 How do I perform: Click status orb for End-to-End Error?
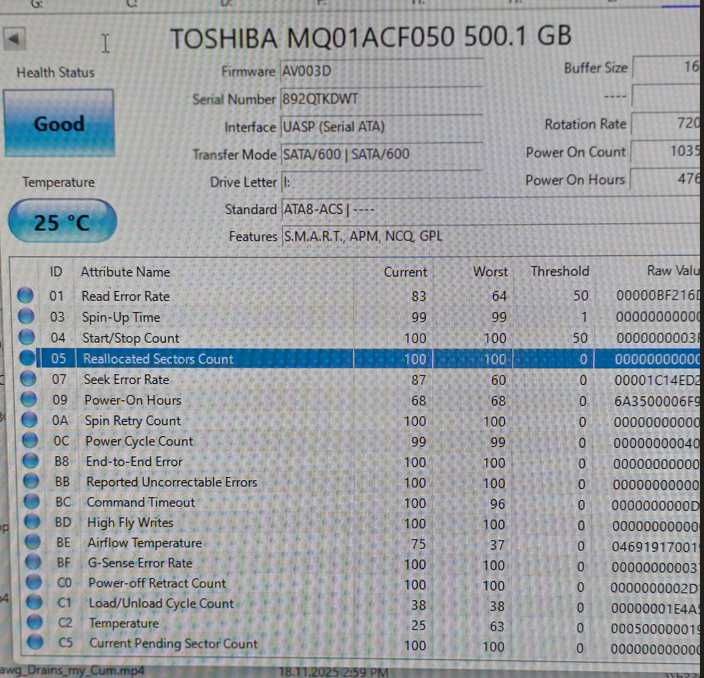tap(31, 461)
